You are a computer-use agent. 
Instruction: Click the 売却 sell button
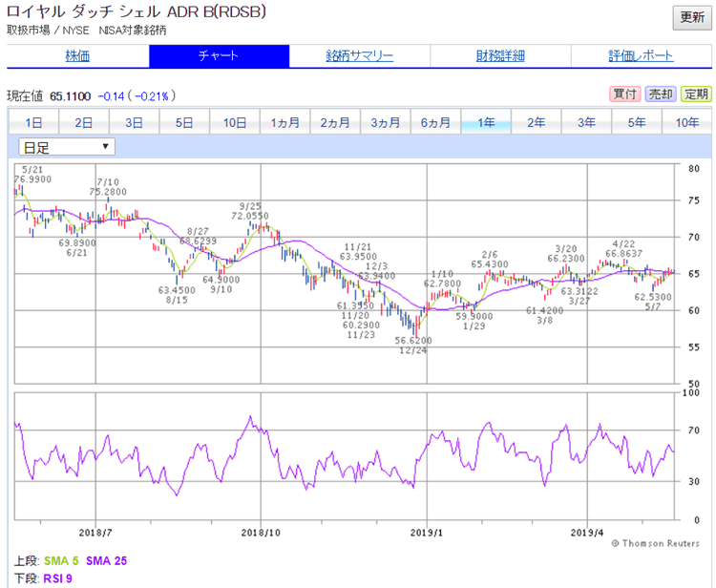pos(661,94)
